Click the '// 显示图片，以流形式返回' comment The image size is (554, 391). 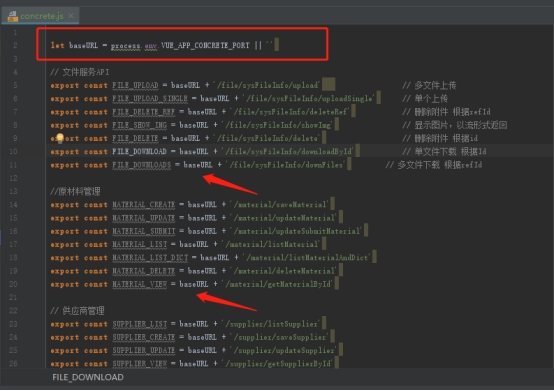[455, 125]
